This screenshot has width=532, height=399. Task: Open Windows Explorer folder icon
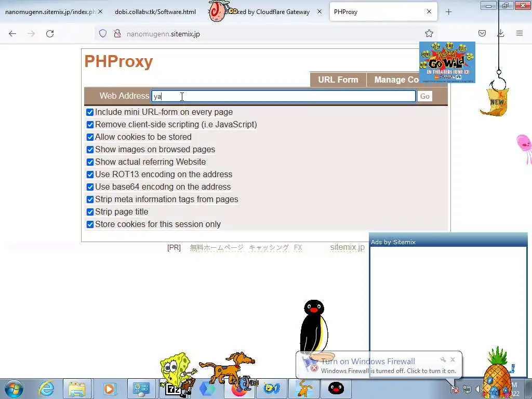point(77,389)
